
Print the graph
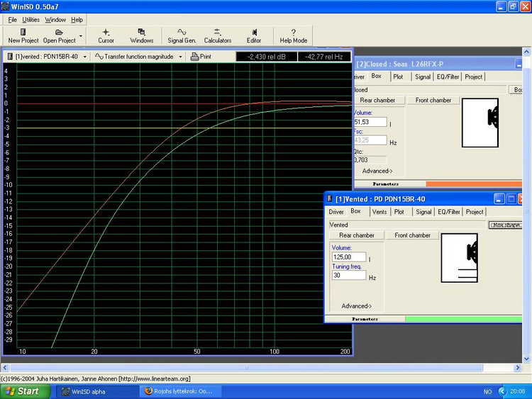coord(201,56)
